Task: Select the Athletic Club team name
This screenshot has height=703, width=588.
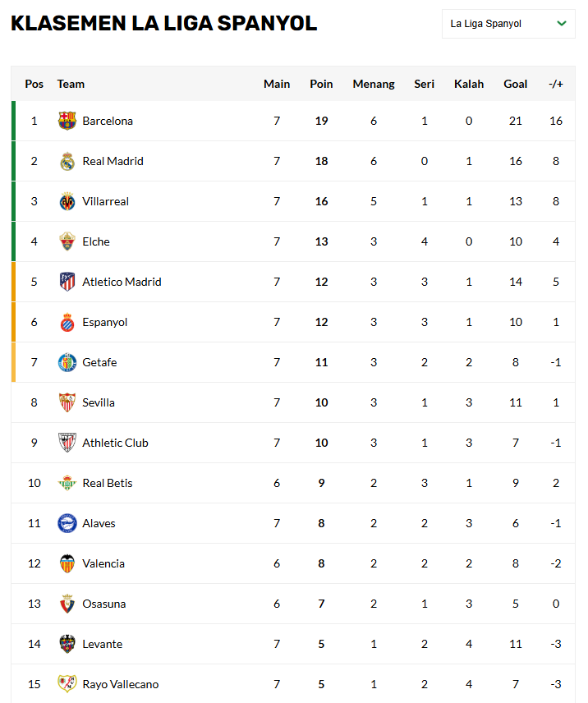Action: click(115, 443)
